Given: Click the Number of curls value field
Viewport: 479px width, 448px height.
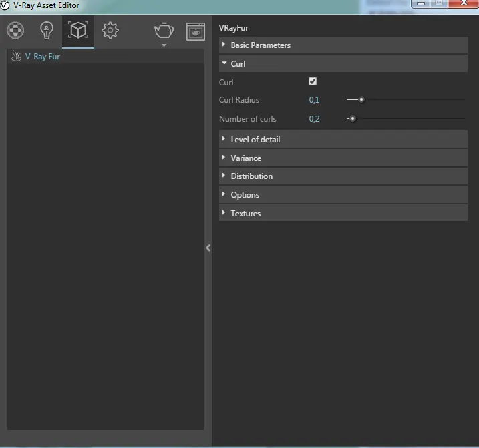Looking at the screenshot, I should point(314,119).
